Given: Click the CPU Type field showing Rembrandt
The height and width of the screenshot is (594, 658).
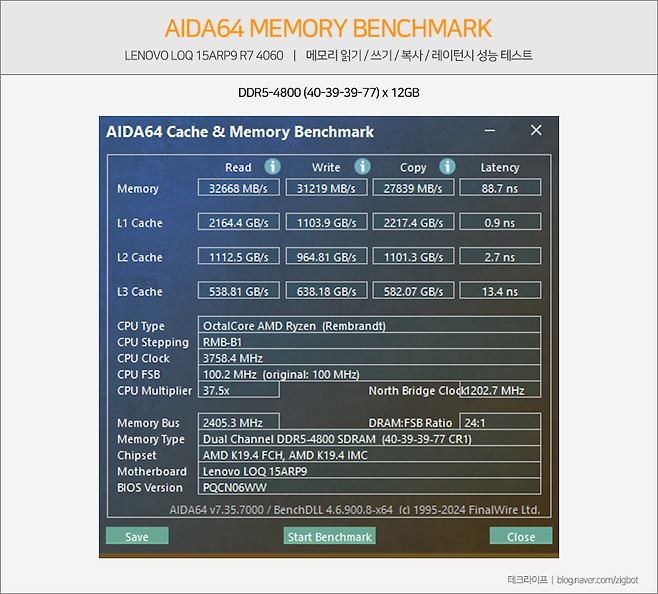Looking at the screenshot, I should click(370, 326).
